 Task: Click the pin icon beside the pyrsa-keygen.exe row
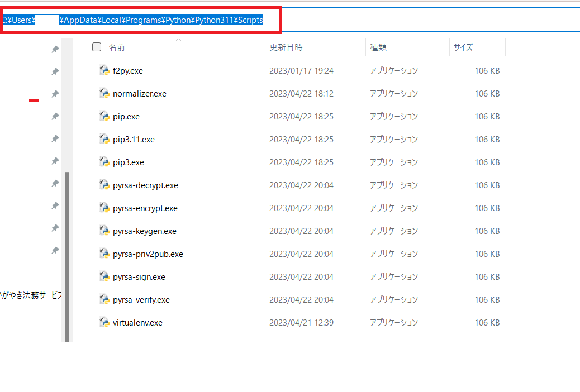point(55,228)
